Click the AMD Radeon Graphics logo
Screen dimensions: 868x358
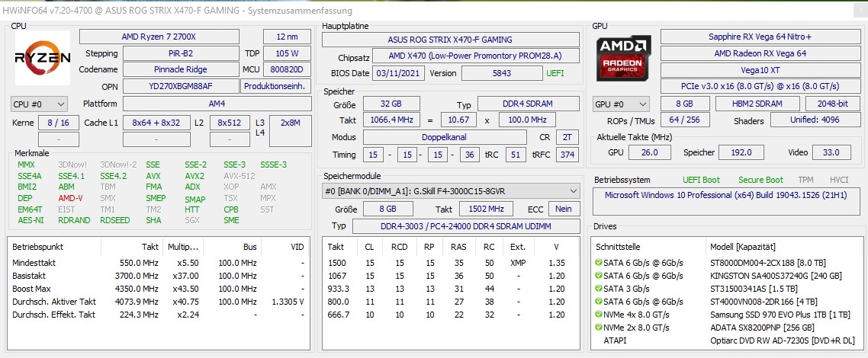pos(623,57)
